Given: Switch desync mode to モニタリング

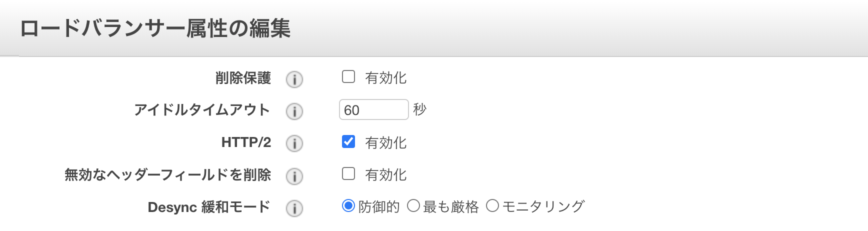Looking at the screenshot, I should pos(492,205).
